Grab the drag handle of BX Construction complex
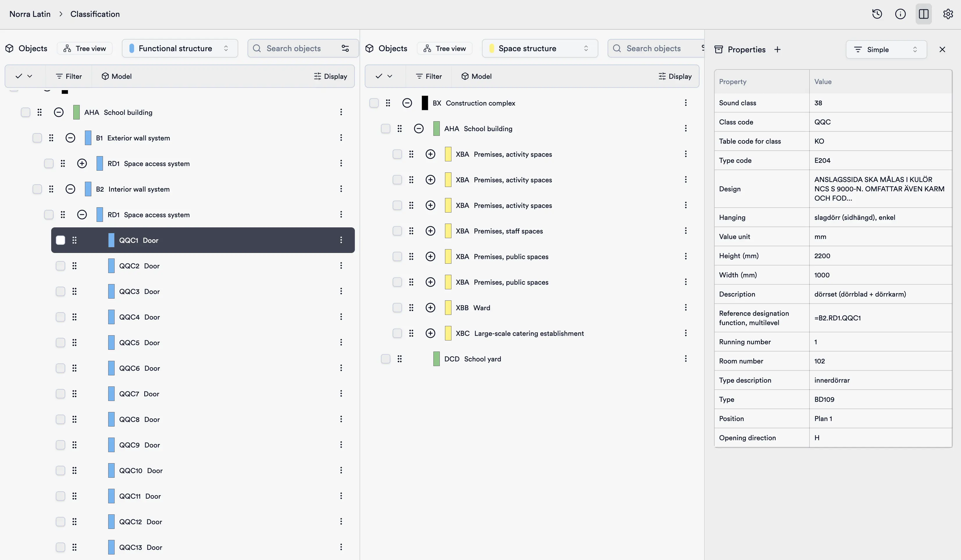Image resolution: width=961 pixels, height=560 pixels. pyautogui.click(x=388, y=103)
